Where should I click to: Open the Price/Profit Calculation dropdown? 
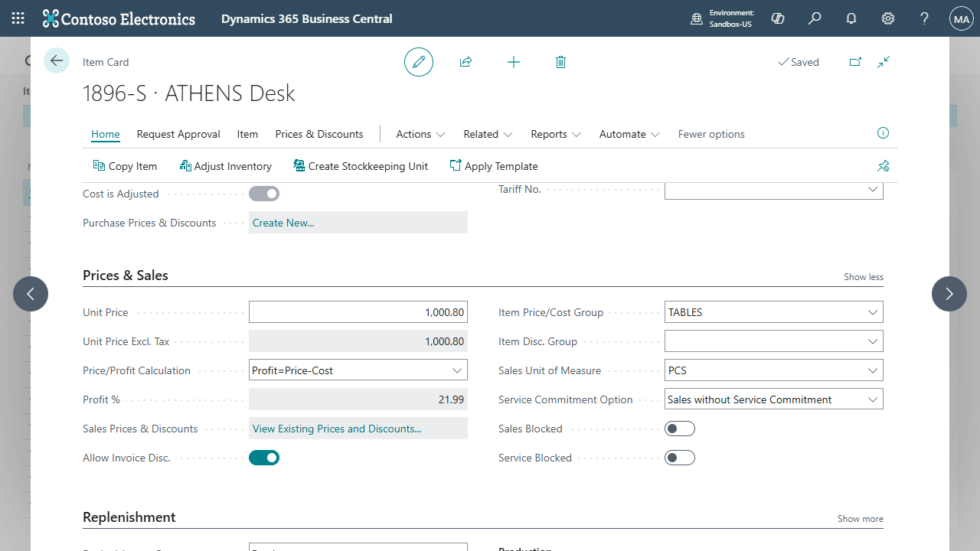point(457,370)
